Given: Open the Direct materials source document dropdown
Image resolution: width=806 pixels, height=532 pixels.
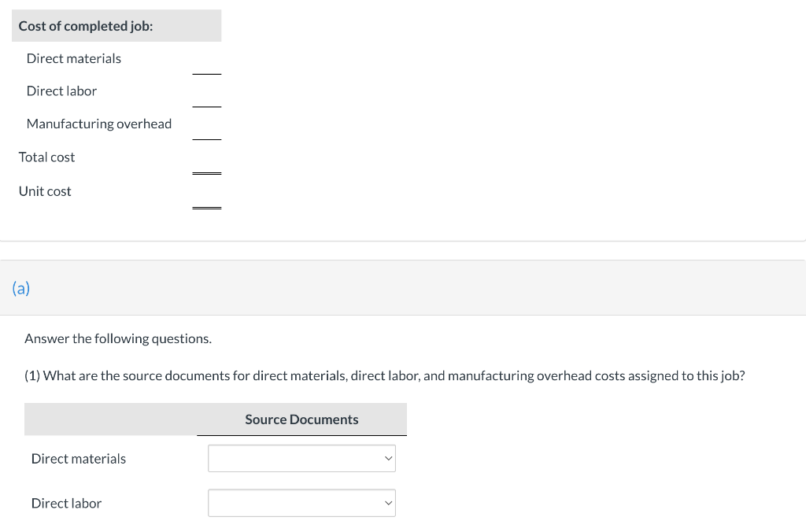Looking at the screenshot, I should (x=301, y=458).
